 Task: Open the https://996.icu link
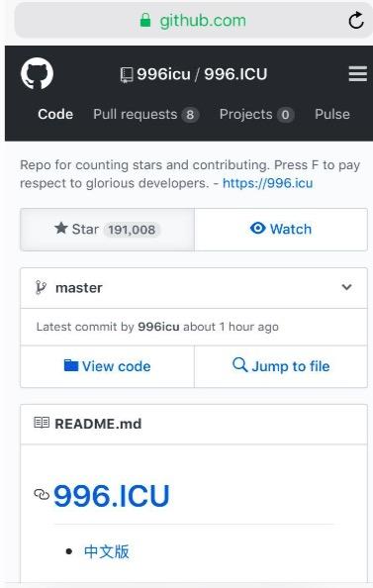pos(268,183)
